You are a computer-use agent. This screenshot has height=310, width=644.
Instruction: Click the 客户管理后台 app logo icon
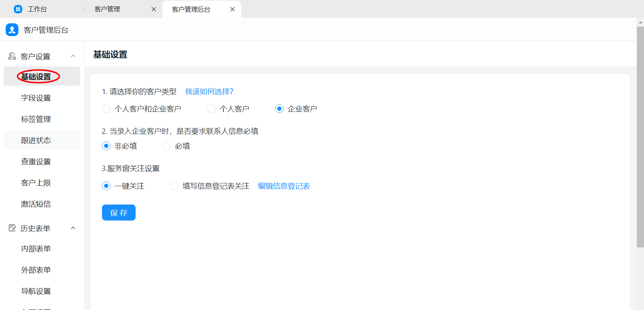[x=12, y=30]
